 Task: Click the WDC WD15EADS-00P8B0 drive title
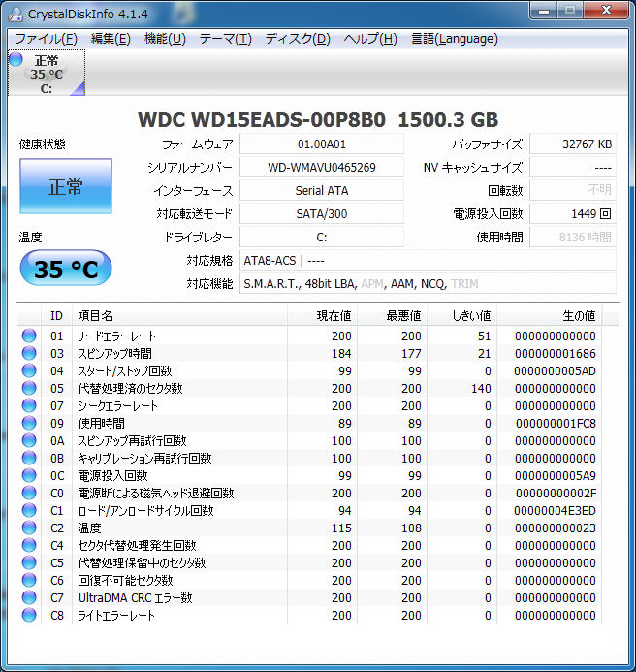pyautogui.click(x=318, y=119)
